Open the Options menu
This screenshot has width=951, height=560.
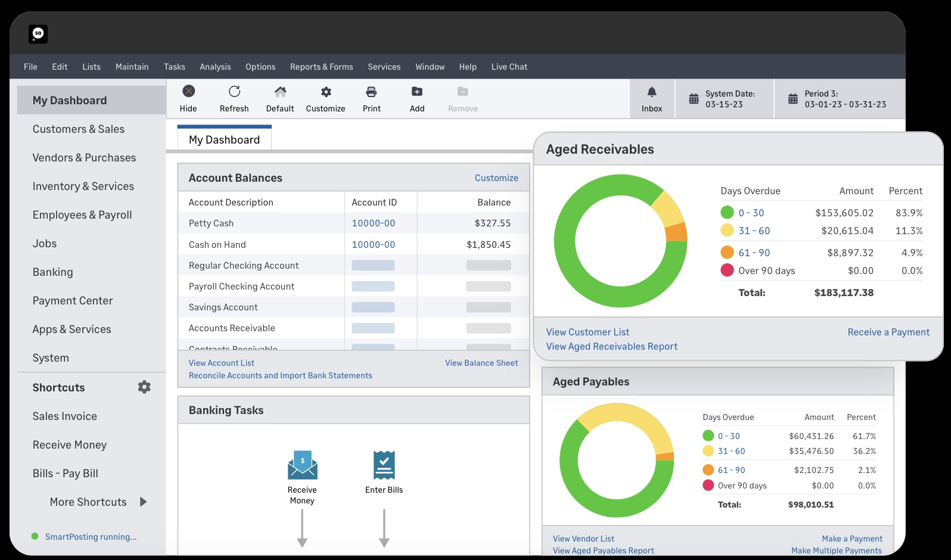point(260,67)
